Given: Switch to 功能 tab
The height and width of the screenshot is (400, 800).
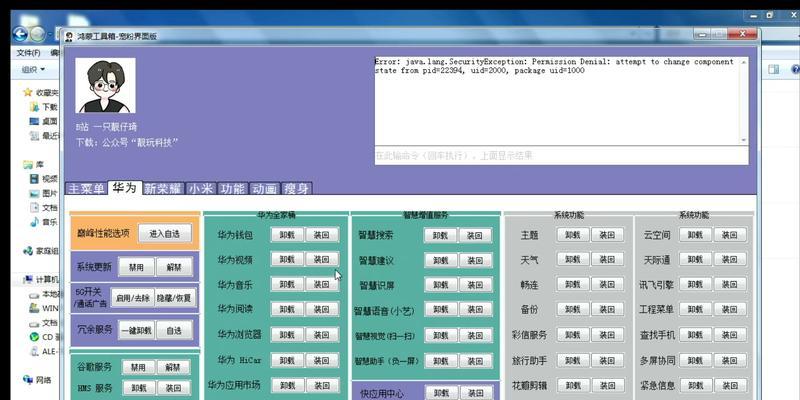Looking at the screenshot, I should click(x=233, y=189).
